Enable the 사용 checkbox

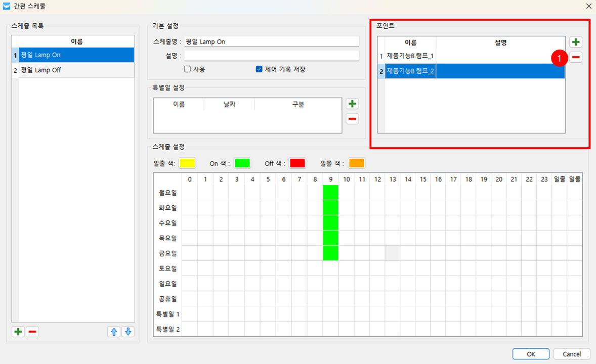[187, 69]
